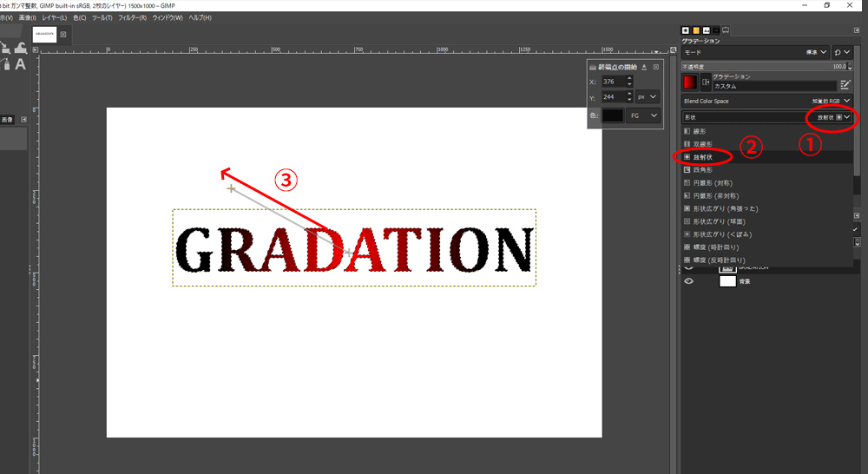Open the モード blend mode dropdown
The width and height of the screenshot is (868, 474).
(756, 52)
